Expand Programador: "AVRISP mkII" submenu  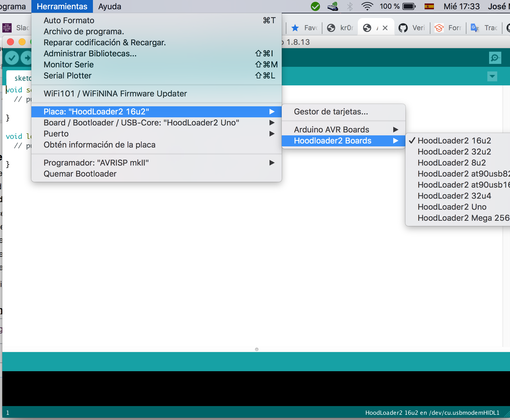157,163
